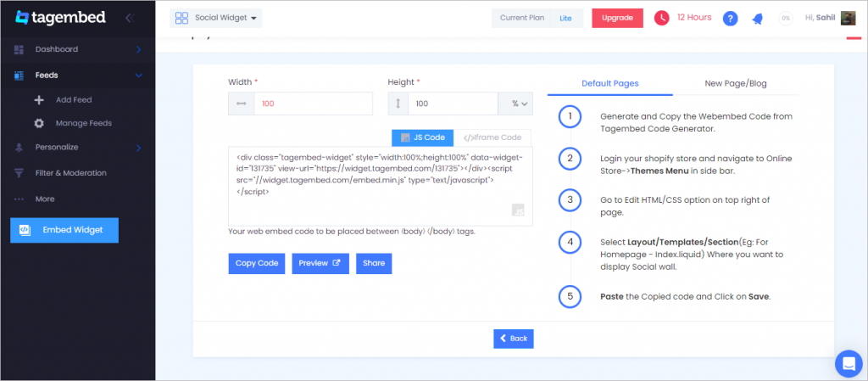Click the Embed Widget button
Image resolution: width=868 pixels, height=381 pixels.
coord(64,230)
